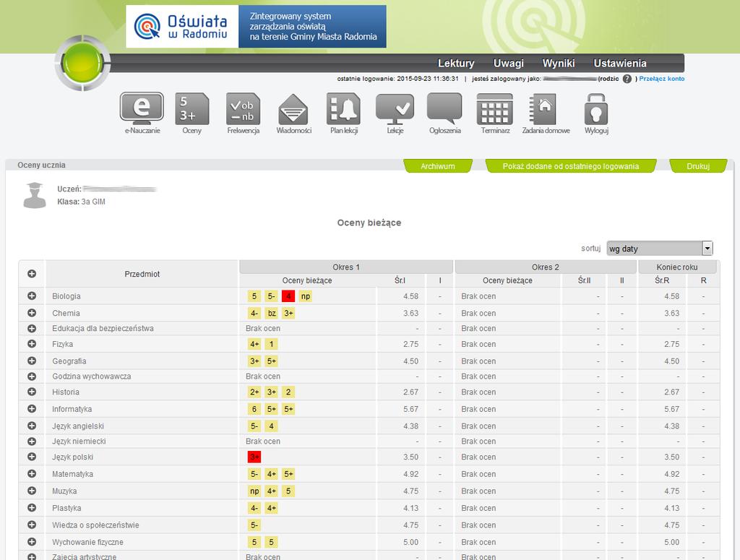
Task: Expand the Język polski row
Action: pyautogui.click(x=32, y=457)
